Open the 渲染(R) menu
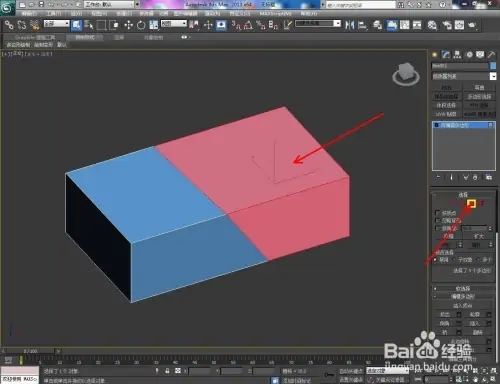This screenshot has width=500, height=384. pyautogui.click(x=212, y=13)
